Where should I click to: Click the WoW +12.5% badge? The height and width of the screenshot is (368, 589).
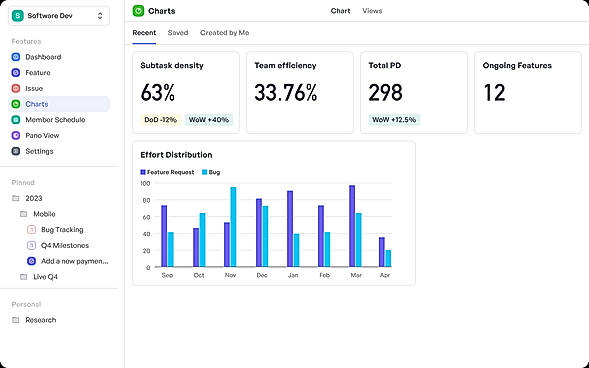point(394,120)
